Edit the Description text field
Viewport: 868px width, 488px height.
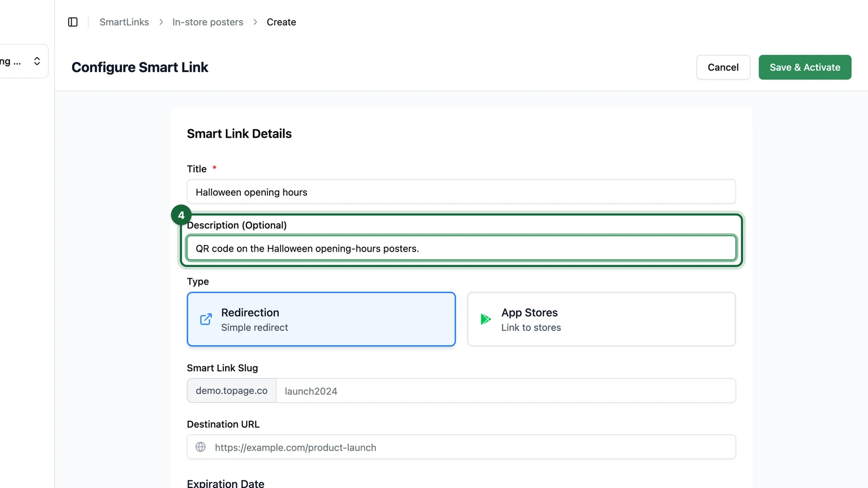coord(461,248)
